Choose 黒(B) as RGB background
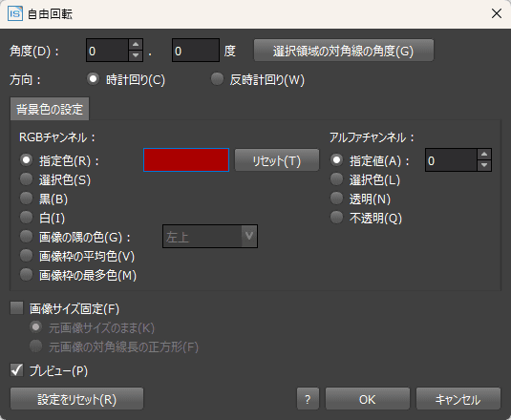511x420 pixels. [x=44, y=199]
